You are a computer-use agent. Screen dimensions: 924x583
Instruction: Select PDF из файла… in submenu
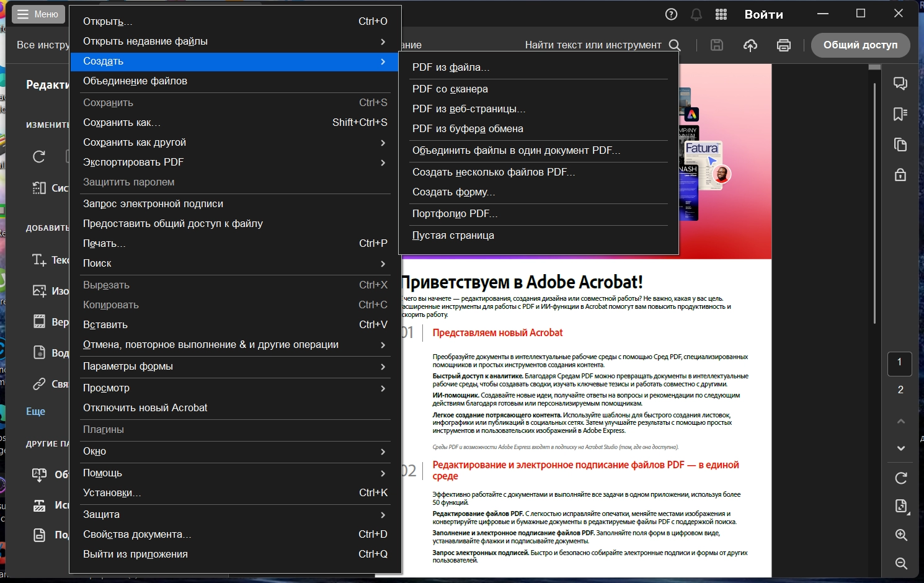[538, 67]
